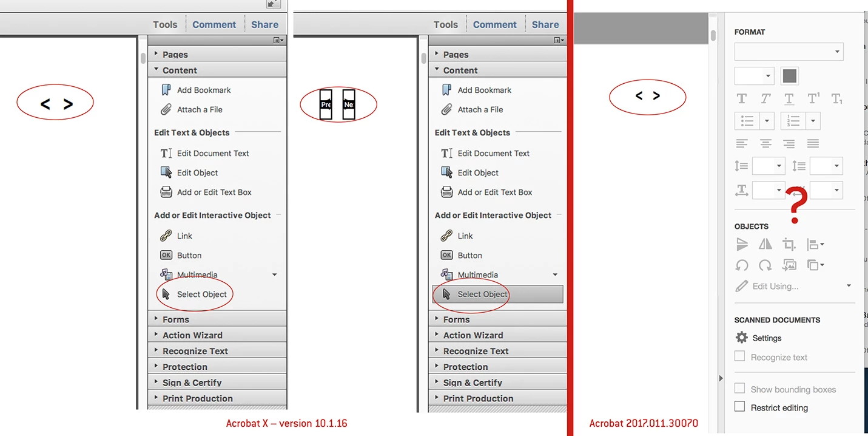Viewport: 868px width, 436px height.
Task: Open the paragraph spacing value dropdown
Action: point(826,166)
